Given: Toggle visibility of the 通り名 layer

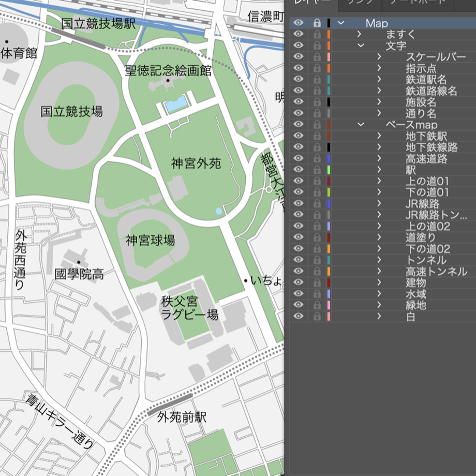Looking at the screenshot, I should point(299,113).
